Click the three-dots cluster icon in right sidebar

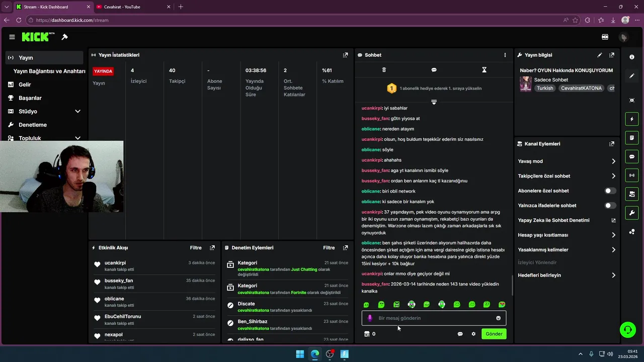[632, 232]
